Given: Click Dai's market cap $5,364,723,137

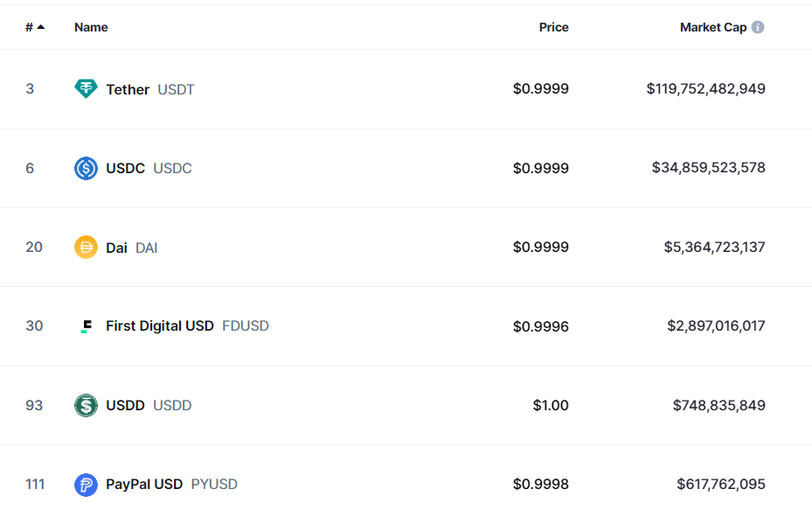Looking at the screenshot, I should point(714,247).
